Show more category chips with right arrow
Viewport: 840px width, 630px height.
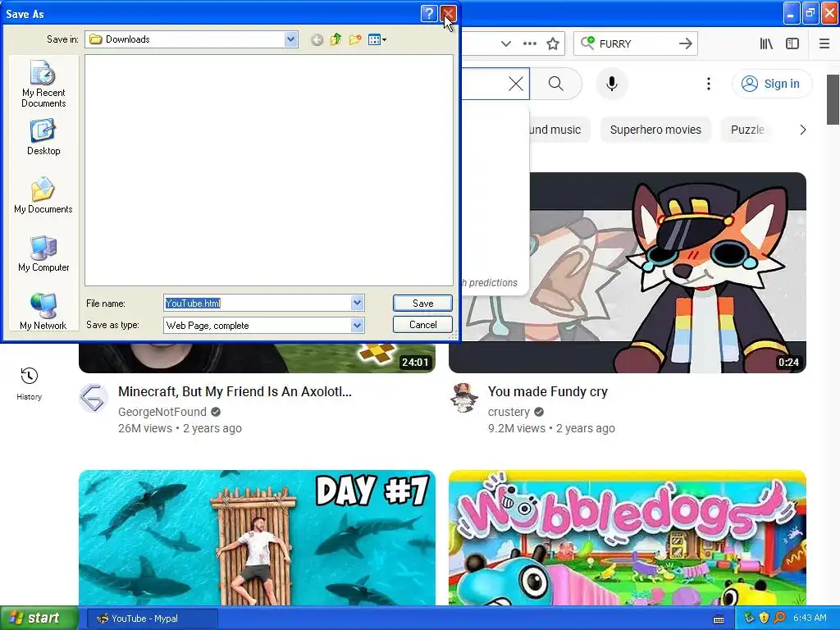pyautogui.click(x=802, y=130)
